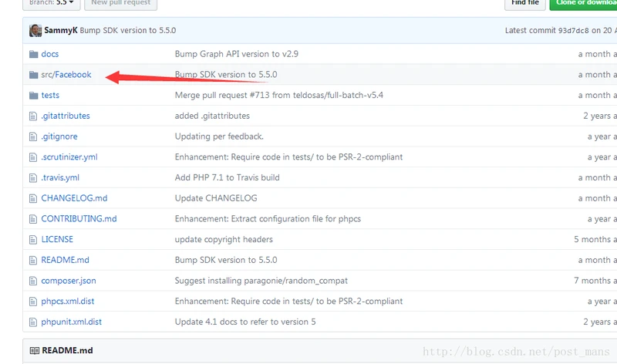Open the tests folder

point(50,95)
